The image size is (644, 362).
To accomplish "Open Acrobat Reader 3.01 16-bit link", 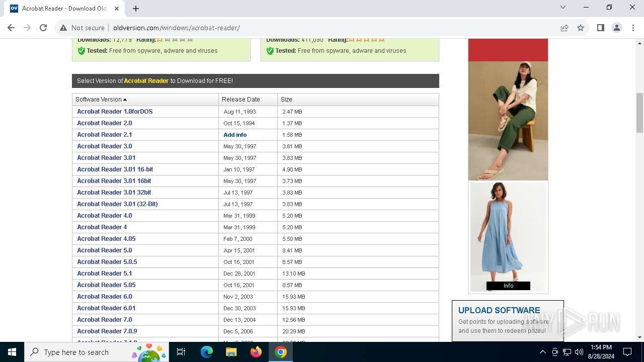I will (115, 169).
